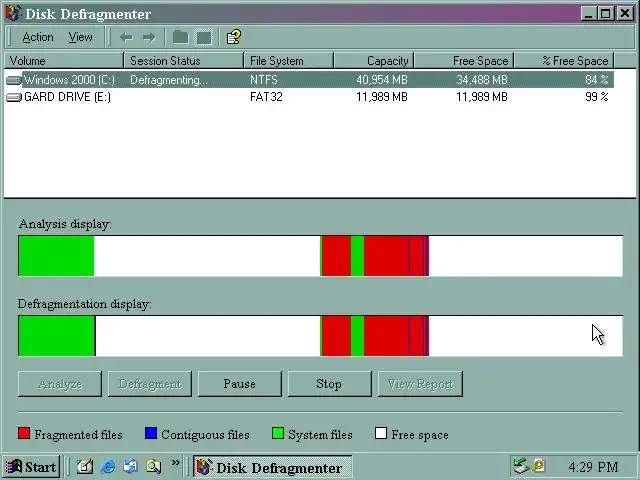Click the Forward arrow toolbar icon
Viewport: 640px width, 480px height.
[x=149, y=38]
